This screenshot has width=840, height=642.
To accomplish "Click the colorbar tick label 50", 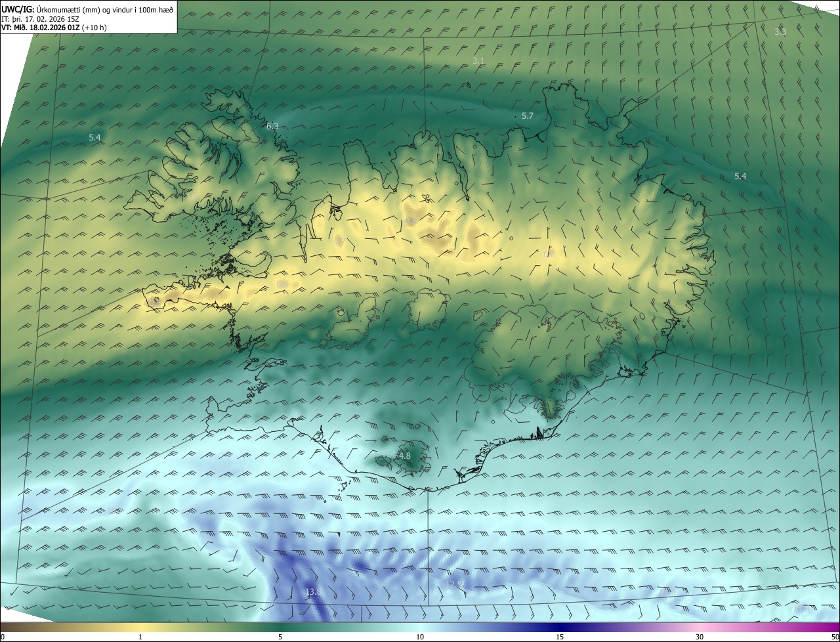I will point(835,637).
